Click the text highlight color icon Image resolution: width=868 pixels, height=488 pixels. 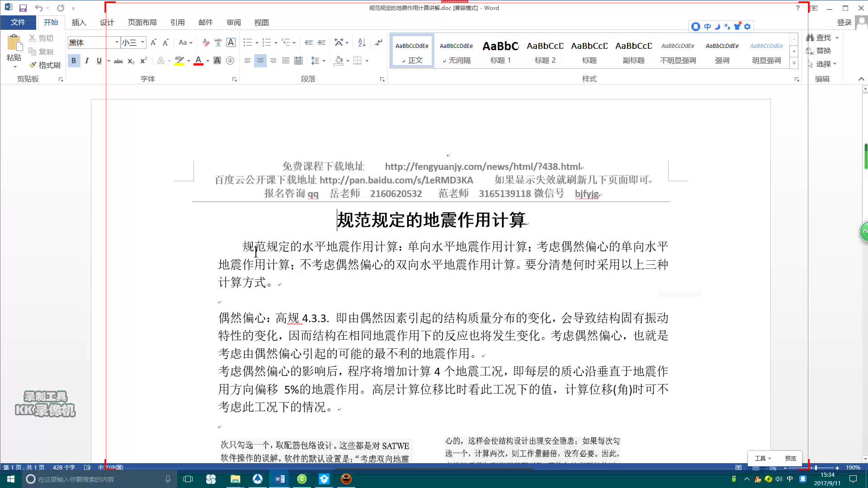[x=179, y=61]
